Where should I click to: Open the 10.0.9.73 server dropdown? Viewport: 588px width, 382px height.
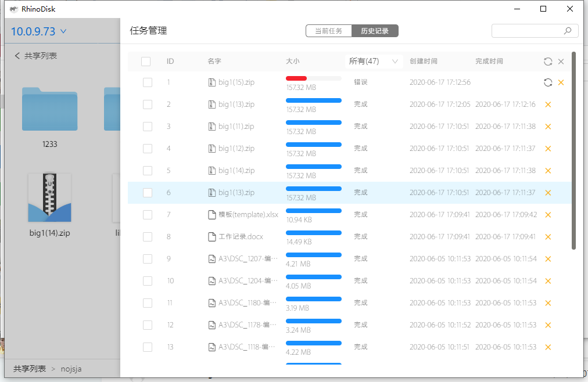tap(39, 31)
